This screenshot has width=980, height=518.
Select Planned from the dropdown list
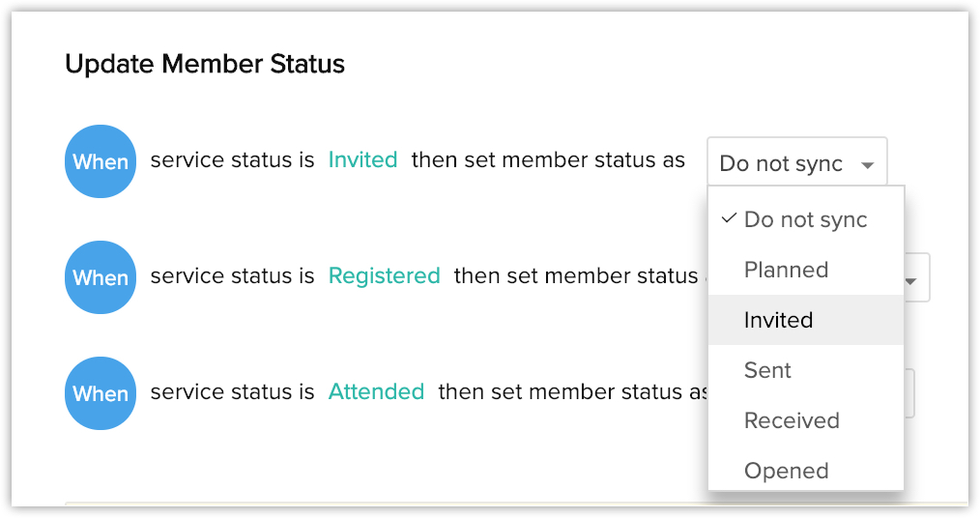click(x=786, y=270)
